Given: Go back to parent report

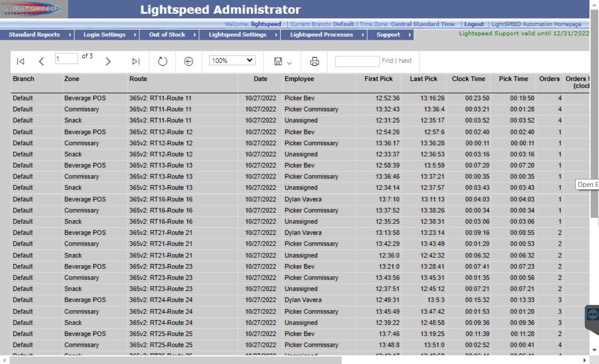Looking at the screenshot, I should click(x=189, y=62).
